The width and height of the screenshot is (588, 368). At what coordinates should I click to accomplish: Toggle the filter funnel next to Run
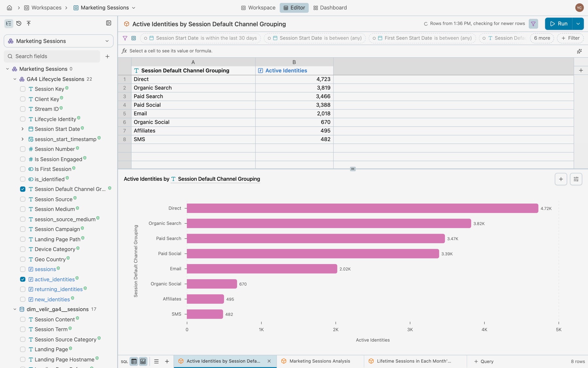click(x=533, y=24)
